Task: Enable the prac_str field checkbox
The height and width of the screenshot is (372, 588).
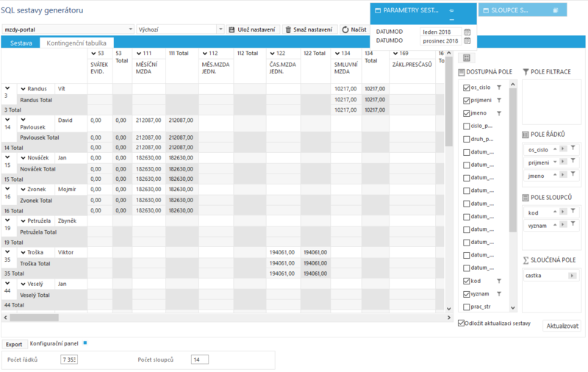Action: tap(467, 307)
